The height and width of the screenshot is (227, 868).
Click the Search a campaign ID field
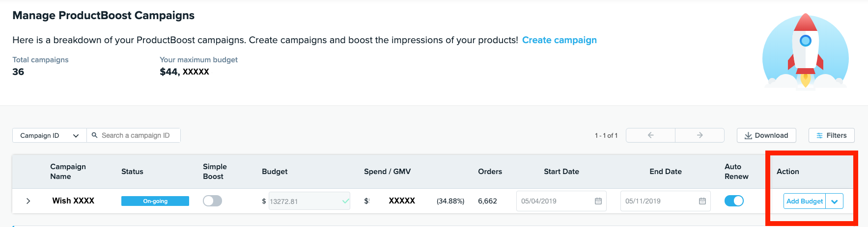coord(138,135)
